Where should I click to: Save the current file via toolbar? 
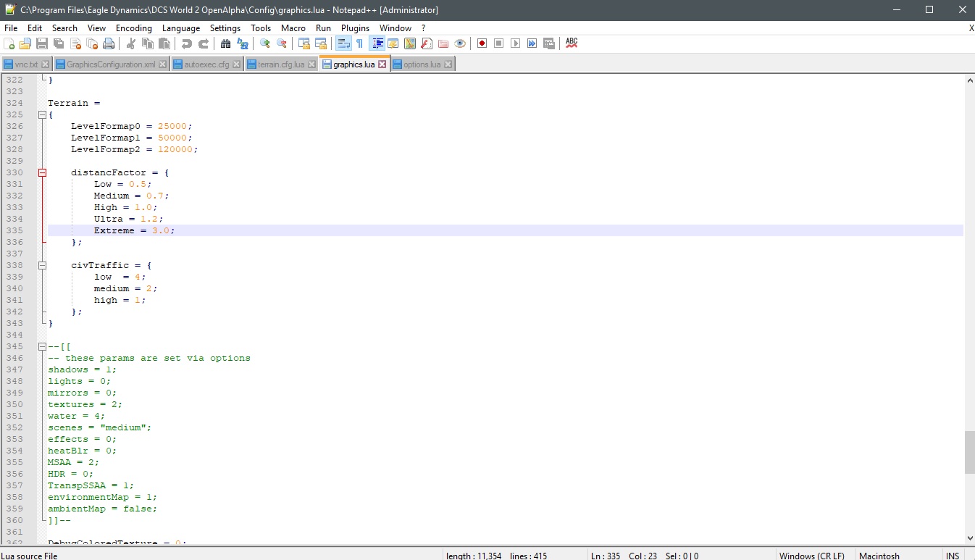pyautogui.click(x=42, y=43)
